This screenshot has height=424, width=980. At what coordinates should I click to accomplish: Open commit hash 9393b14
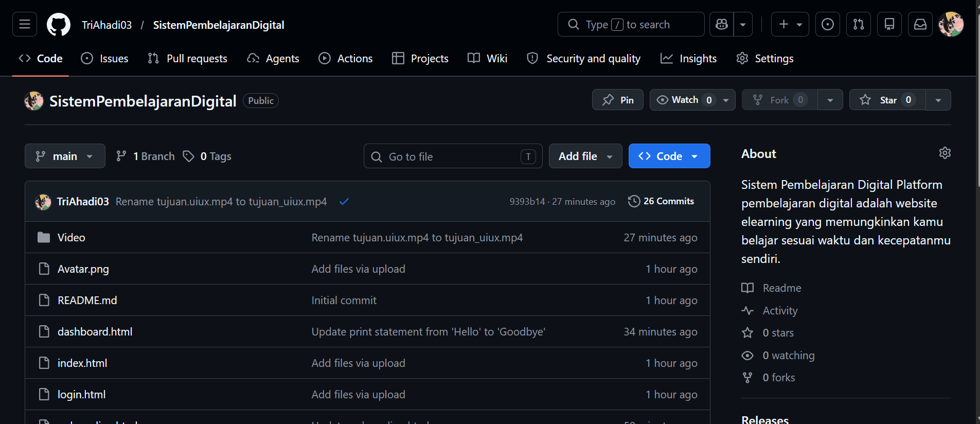pyautogui.click(x=527, y=202)
